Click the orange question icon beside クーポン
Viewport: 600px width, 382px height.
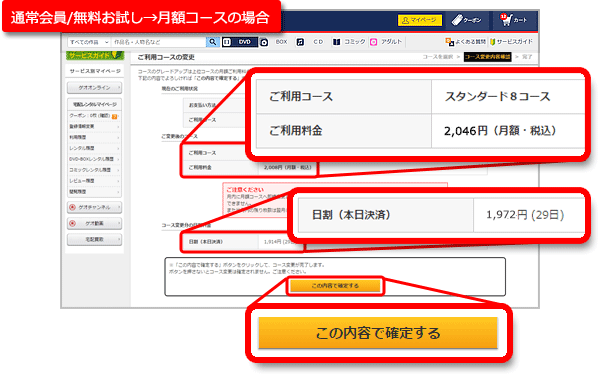click(114, 116)
